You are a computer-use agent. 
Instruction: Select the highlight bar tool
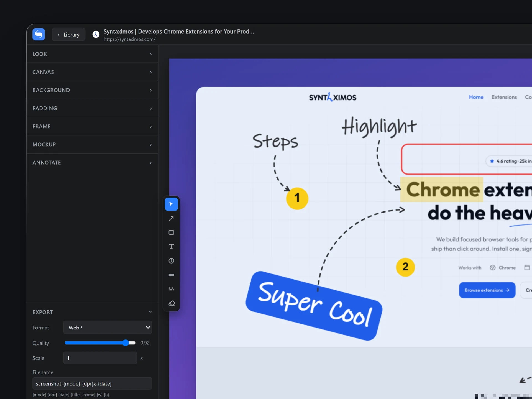pyautogui.click(x=171, y=275)
